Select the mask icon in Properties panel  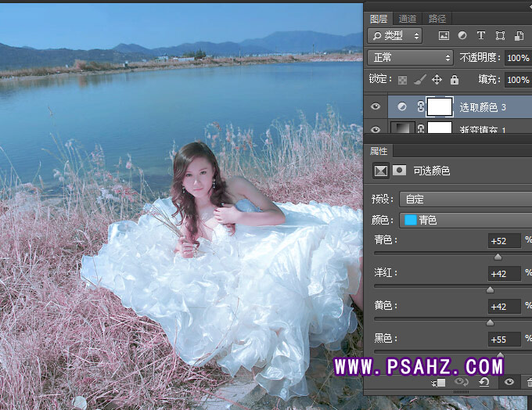coord(399,170)
